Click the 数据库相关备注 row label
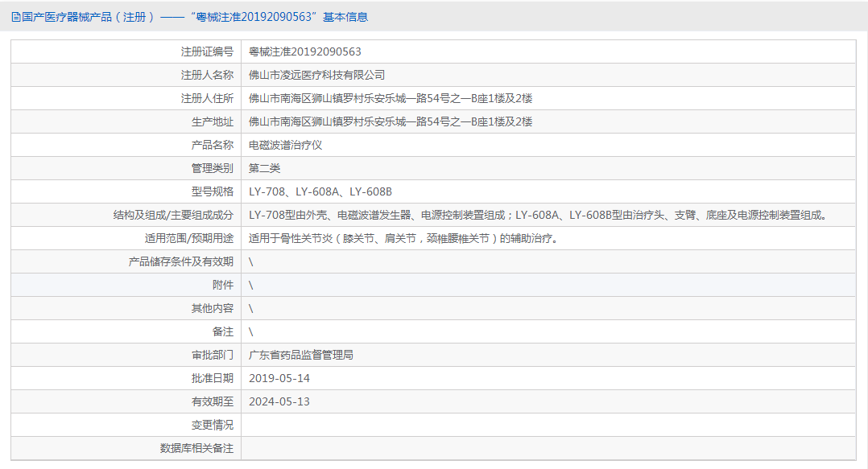Viewport: 868px width, 469px height. point(196,448)
